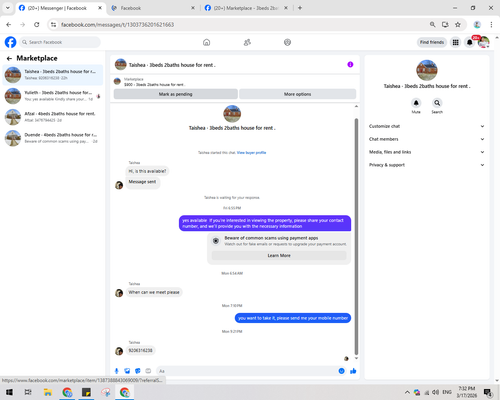Attach a file using the image icon
The height and width of the screenshot is (400, 500).
tap(127, 371)
